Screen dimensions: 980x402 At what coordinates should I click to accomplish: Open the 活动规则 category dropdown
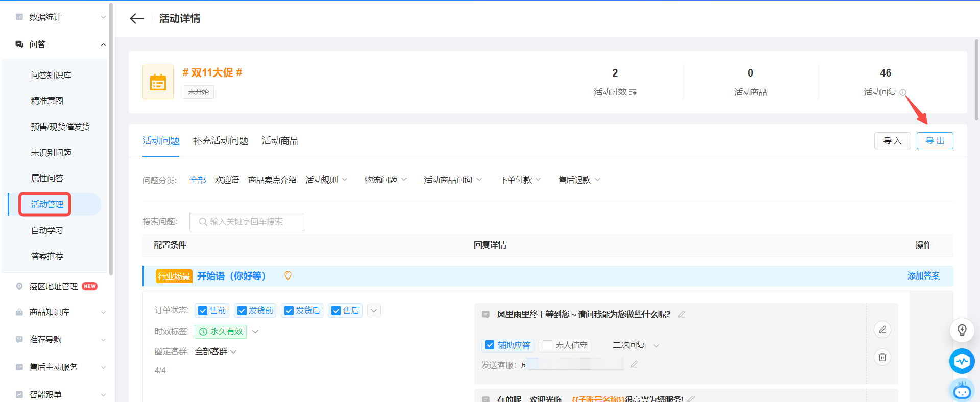pyautogui.click(x=345, y=180)
